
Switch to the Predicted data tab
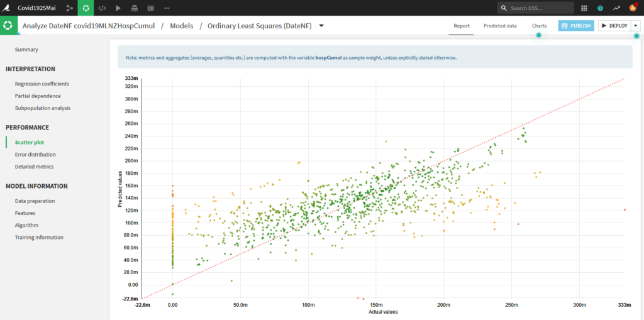500,26
